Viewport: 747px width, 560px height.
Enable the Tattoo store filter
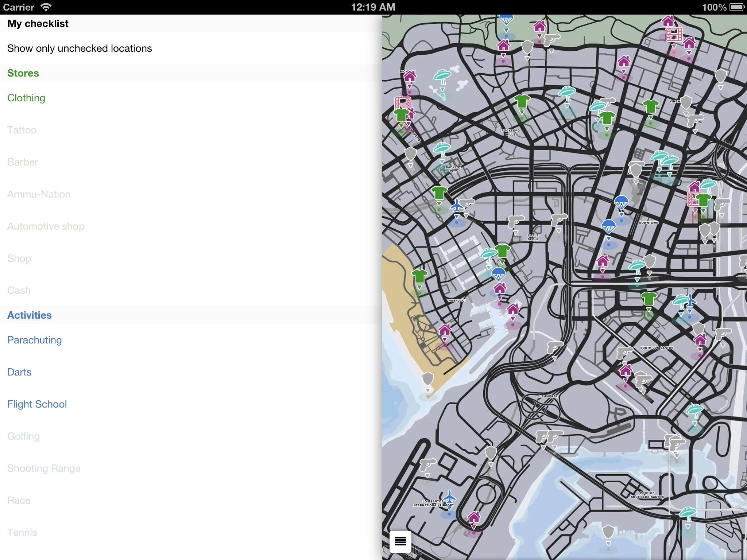click(x=191, y=130)
